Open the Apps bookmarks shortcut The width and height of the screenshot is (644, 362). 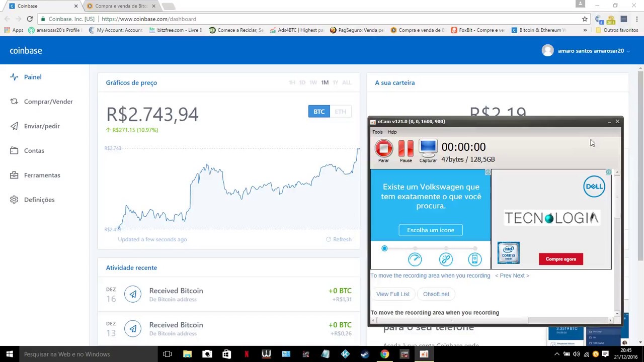pyautogui.click(x=14, y=30)
